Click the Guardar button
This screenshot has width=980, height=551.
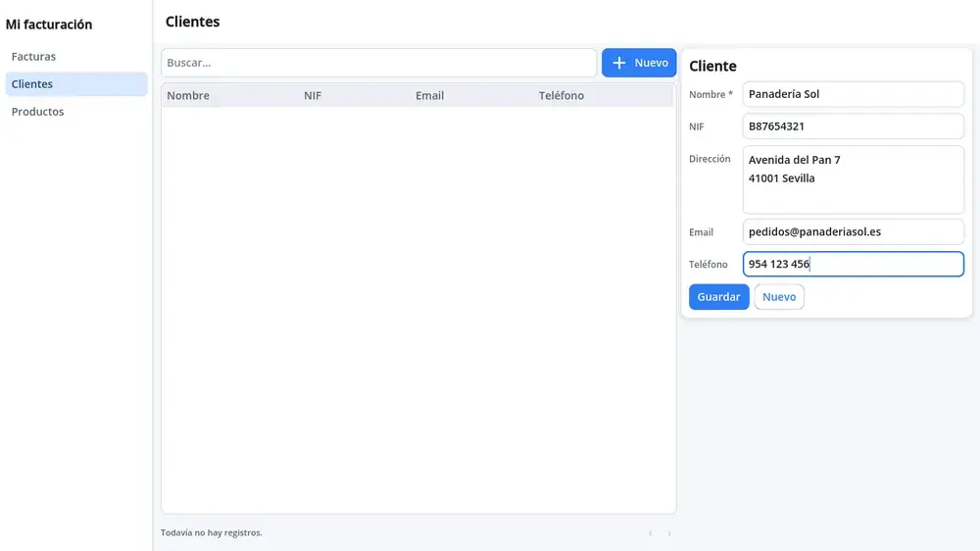(x=718, y=297)
